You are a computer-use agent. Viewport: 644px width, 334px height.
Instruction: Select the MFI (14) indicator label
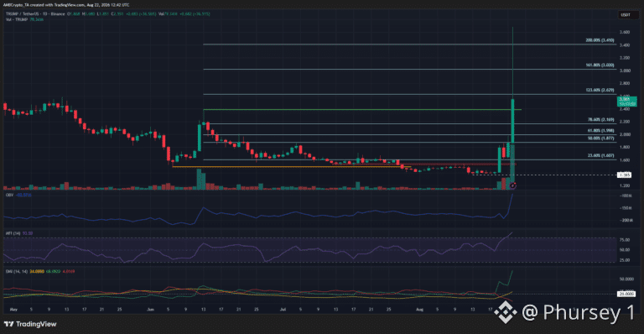point(13,233)
